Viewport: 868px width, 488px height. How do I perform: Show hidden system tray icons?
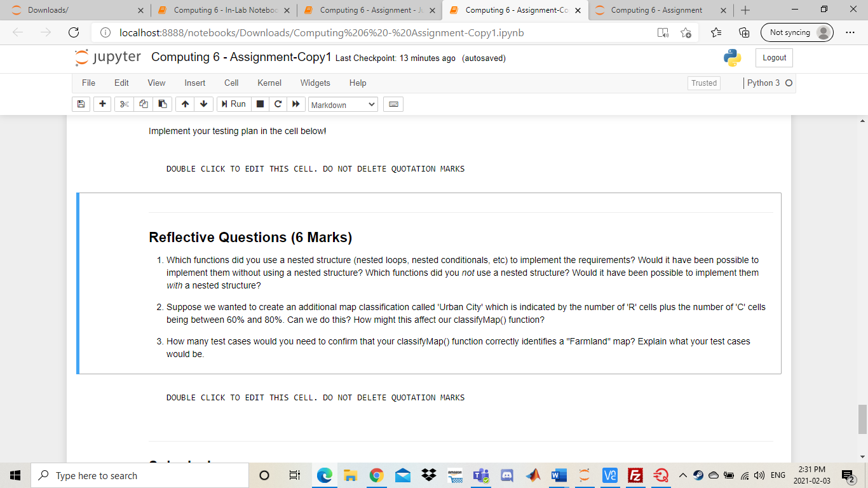click(x=683, y=475)
